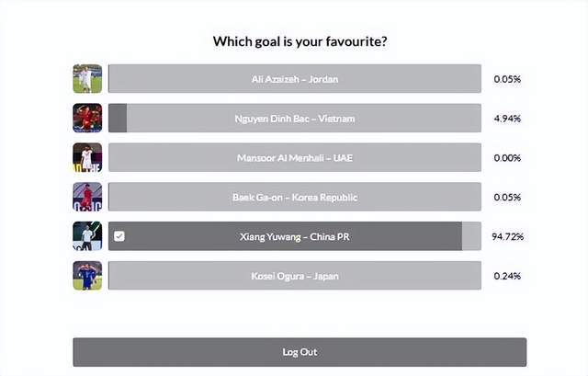Pick Kosei Ogura – Japan option
This screenshot has height=376, width=588.
294,276
